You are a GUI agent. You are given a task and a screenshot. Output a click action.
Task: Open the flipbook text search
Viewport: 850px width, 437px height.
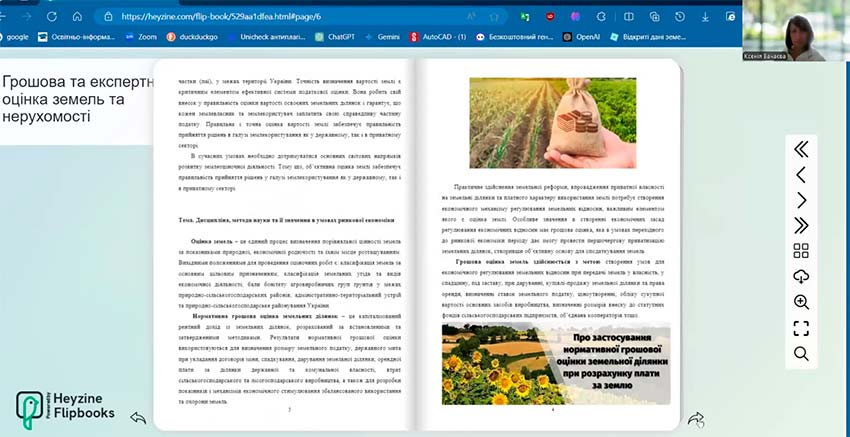pyautogui.click(x=801, y=353)
